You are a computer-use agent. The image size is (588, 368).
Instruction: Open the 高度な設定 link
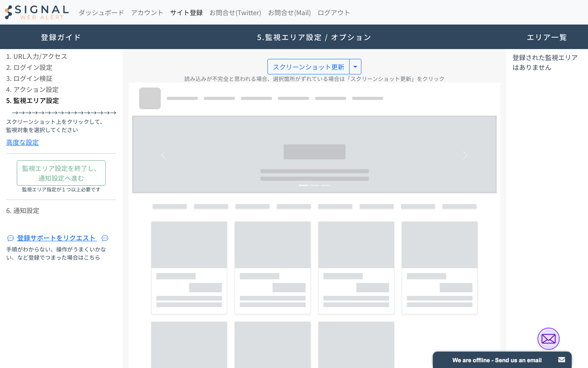(x=22, y=142)
